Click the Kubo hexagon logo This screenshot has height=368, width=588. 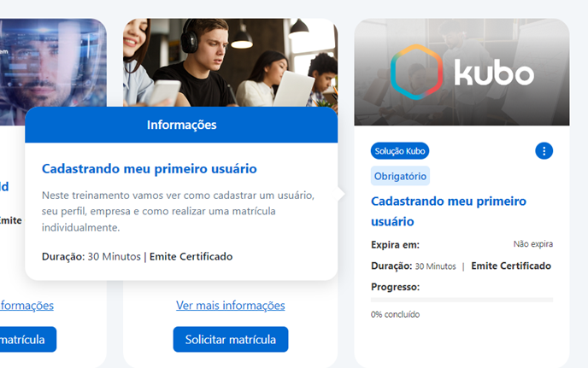click(x=416, y=72)
